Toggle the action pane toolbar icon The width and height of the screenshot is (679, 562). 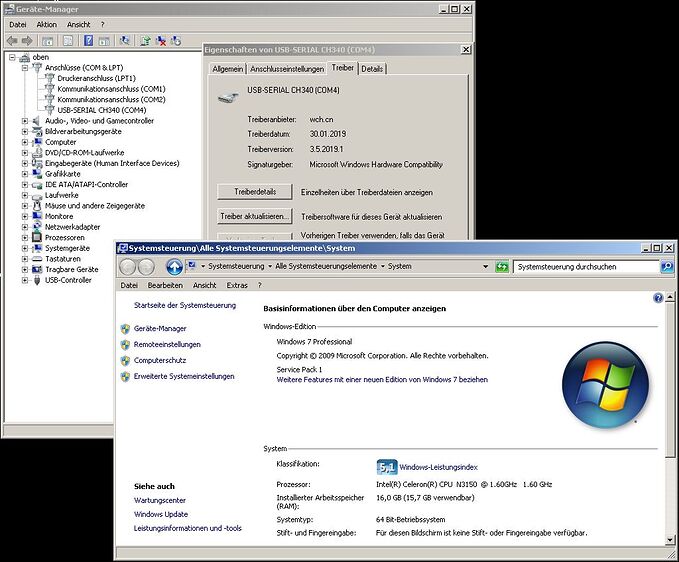click(104, 41)
